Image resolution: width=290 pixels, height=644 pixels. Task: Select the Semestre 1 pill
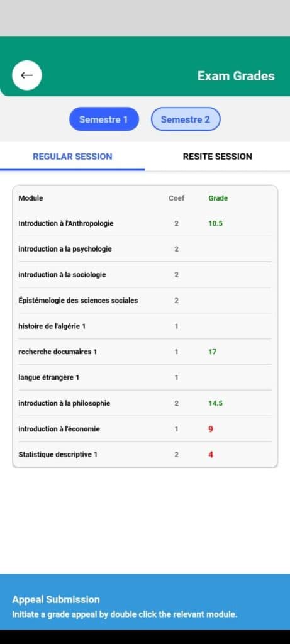pos(104,119)
